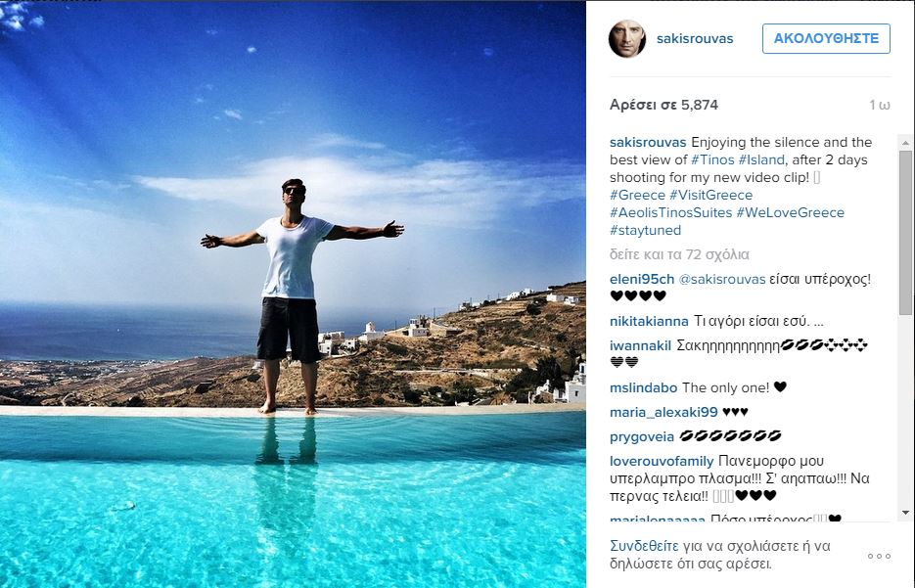Open commenter nikitakianna profile

(x=649, y=322)
